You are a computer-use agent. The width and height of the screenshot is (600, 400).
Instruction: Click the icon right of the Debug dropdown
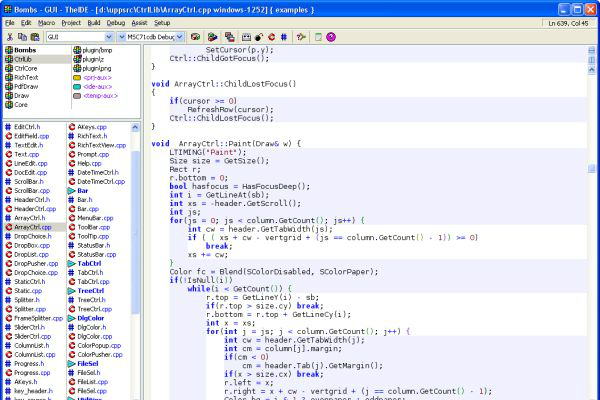click(196, 37)
